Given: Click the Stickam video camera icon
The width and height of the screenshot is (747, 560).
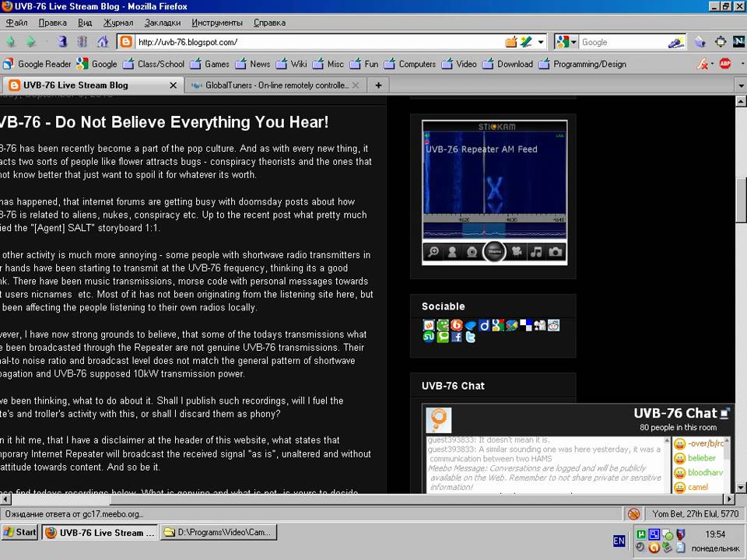Looking at the screenshot, I should 517,252.
